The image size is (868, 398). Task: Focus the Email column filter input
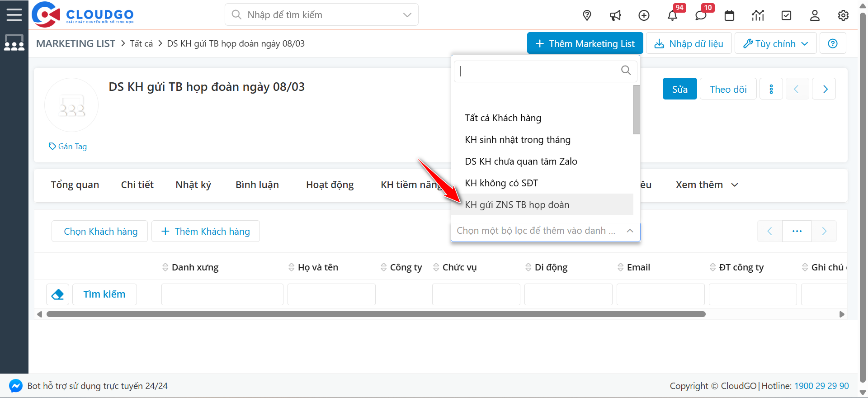point(660,294)
